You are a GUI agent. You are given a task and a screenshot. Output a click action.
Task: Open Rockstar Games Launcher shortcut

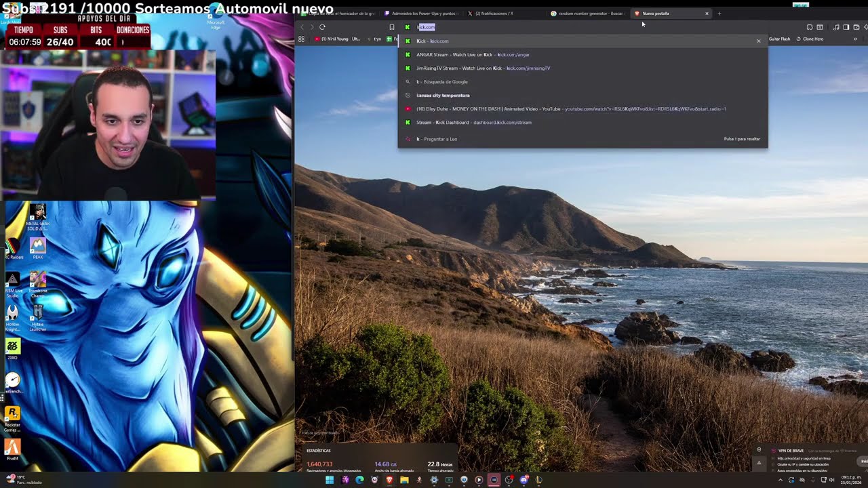click(x=13, y=418)
